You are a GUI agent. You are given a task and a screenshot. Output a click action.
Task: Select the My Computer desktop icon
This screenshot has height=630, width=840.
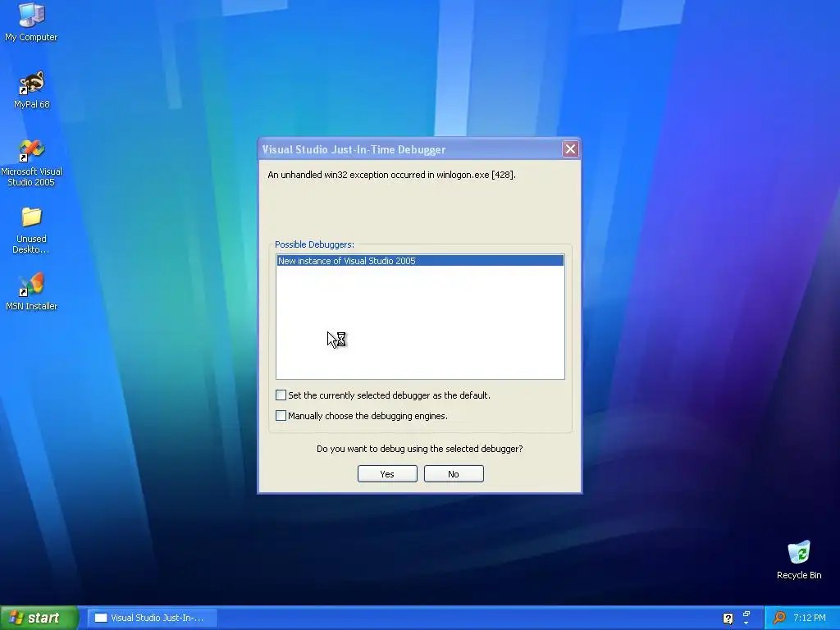click(x=31, y=22)
